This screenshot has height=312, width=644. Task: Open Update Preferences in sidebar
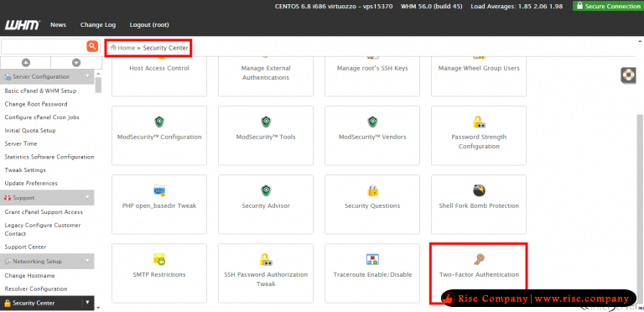[x=31, y=183]
